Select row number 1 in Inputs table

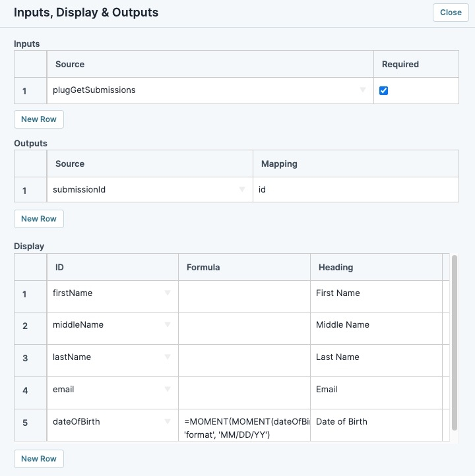pyautogui.click(x=30, y=91)
